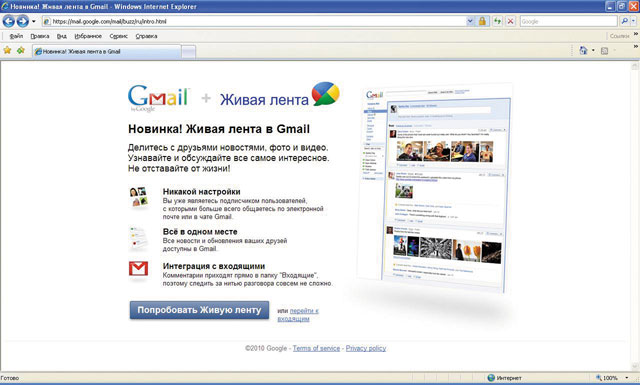Click the heading Новинка! Живая лента в Gmail
The height and width of the screenshot is (385, 640).
pyautogui.click(x=219, y=129)
